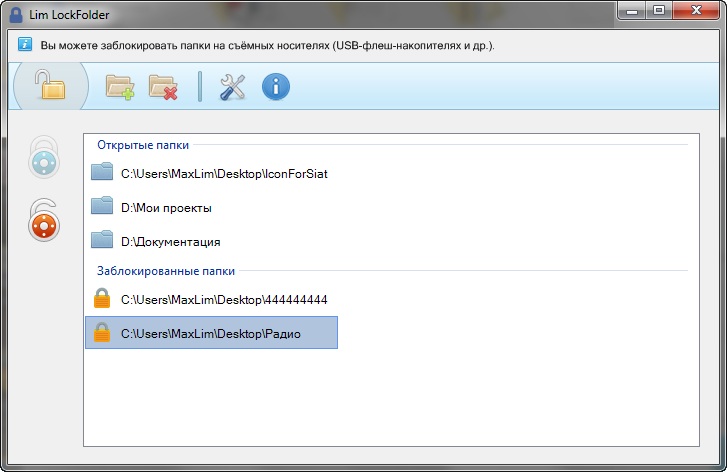Click the folder icon beside IconForSiat
The width and height of the screenshot is (728, 472).
tap(102, 172)
